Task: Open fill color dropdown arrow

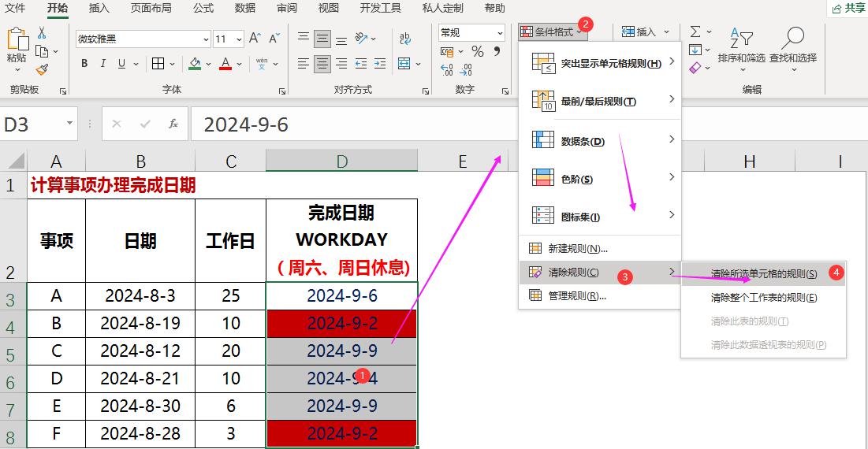Action: 209,64
